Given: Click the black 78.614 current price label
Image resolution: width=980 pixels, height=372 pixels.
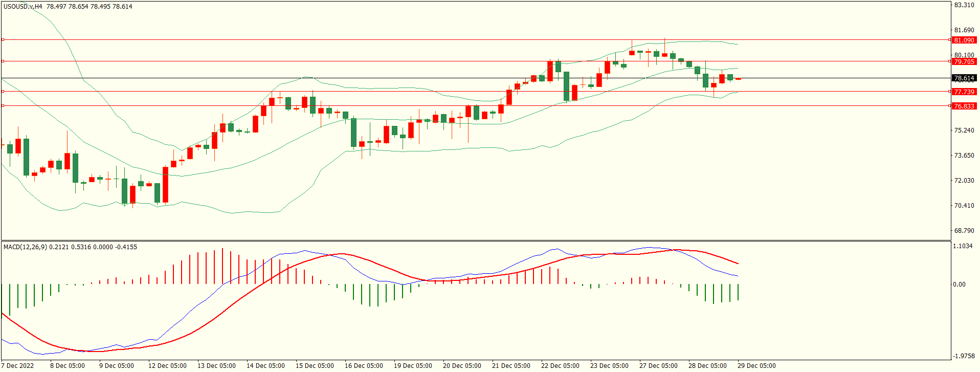Looking at the screenshot, I should pos(964,78).
